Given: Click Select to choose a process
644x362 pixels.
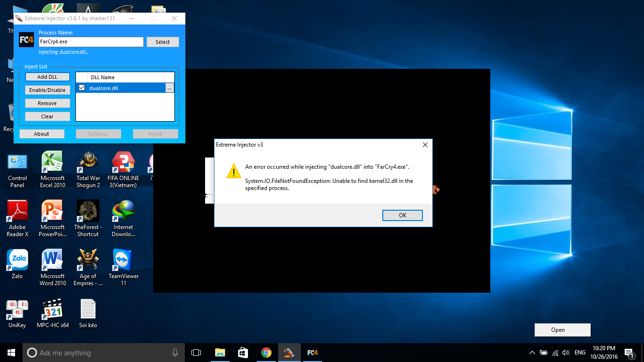Looking at the screenshot, I should pyautogui.click(x=163, y=42).
